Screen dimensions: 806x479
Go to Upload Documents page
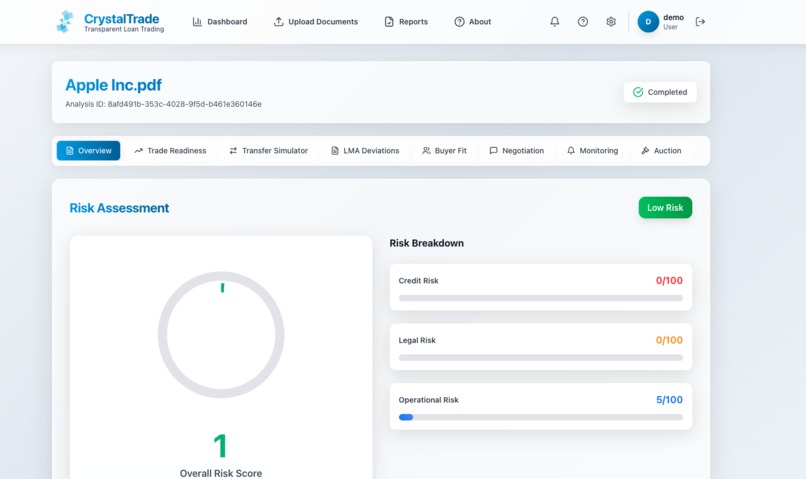tap(316, 22)
